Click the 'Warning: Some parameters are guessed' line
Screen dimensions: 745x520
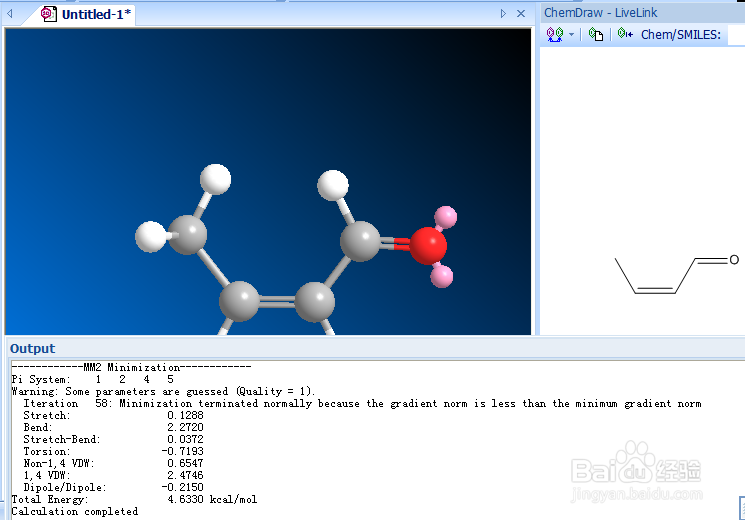[163, 391]
